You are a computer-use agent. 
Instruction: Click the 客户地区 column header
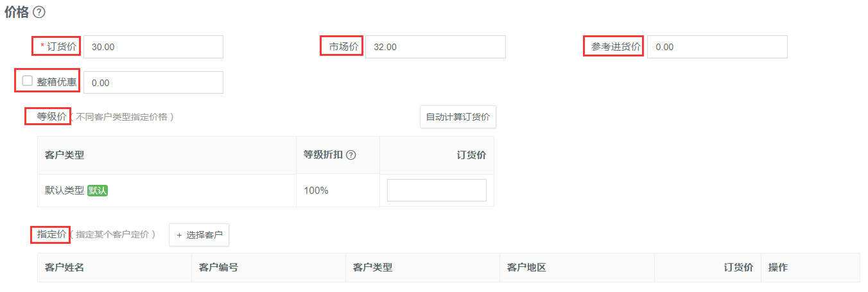coord(526,268)
